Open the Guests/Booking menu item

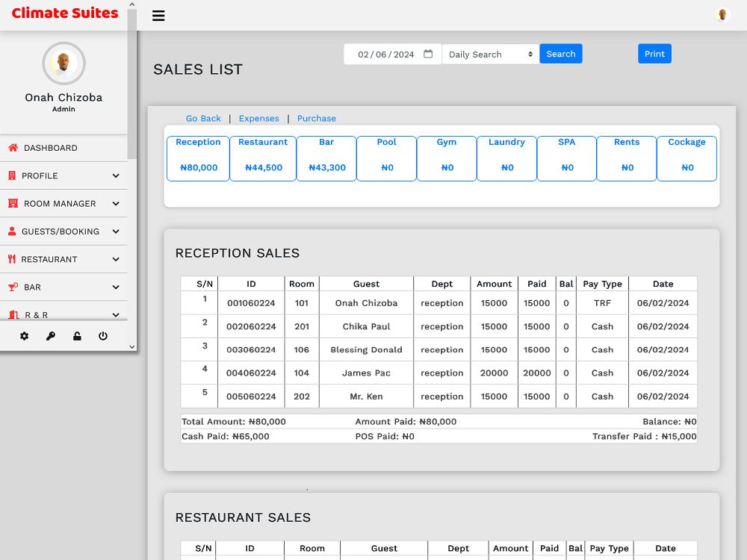[x=63, y=231]
